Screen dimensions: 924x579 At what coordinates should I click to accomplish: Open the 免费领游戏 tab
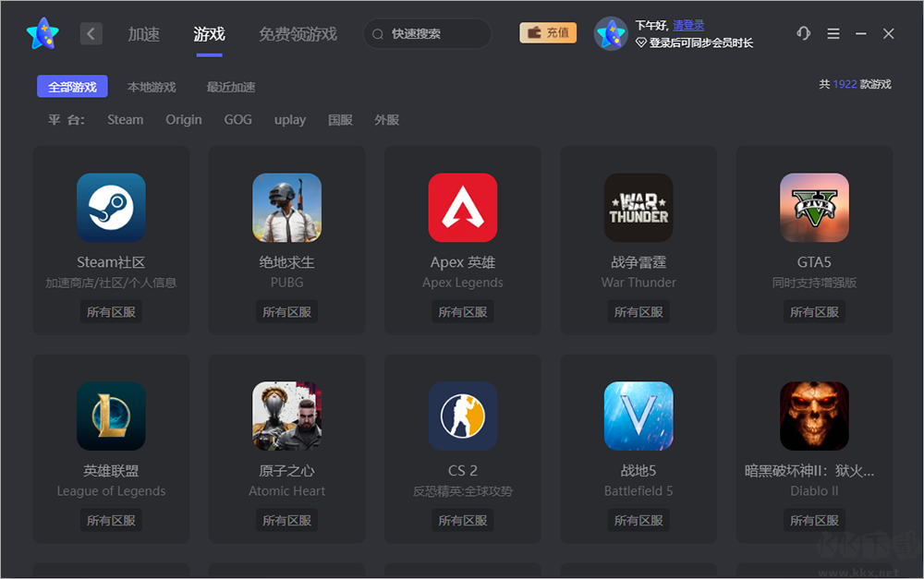298,34
